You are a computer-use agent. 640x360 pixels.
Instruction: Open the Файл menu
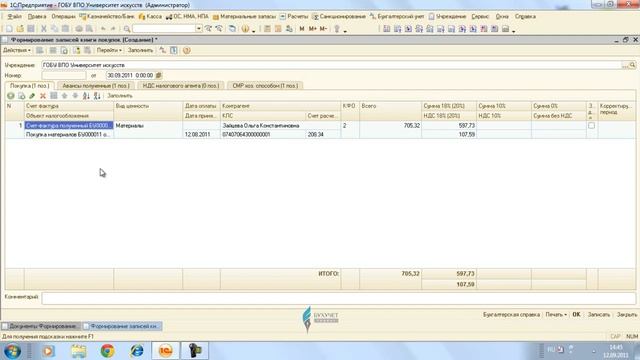14,17
